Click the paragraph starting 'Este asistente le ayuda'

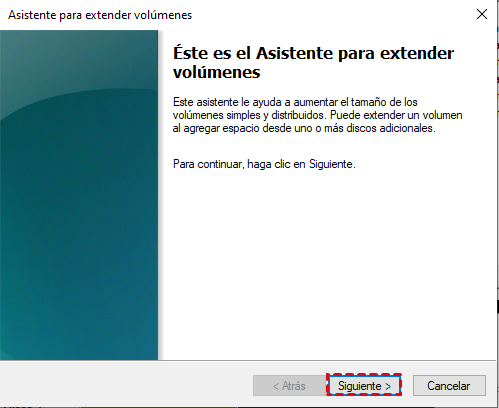point(317,115)
